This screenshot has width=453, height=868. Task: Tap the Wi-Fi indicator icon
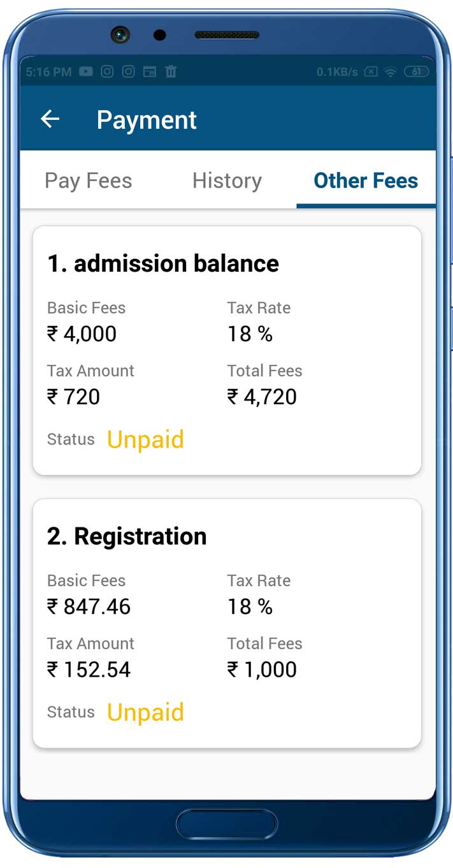pyautogui.click(x=389, y=71)
